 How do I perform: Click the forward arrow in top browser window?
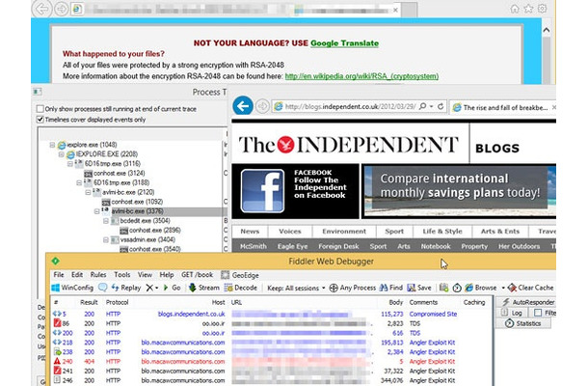click(x=62, y=9)
